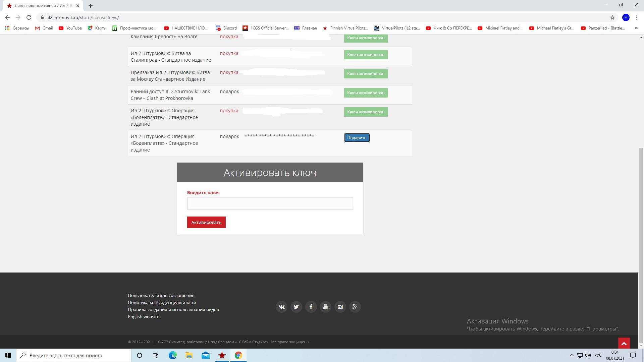This screenshot has height=362, width=644.
Task: Click the page vertical scrollbar thumb
Action: pyautogui.click(x=641, y=245)
